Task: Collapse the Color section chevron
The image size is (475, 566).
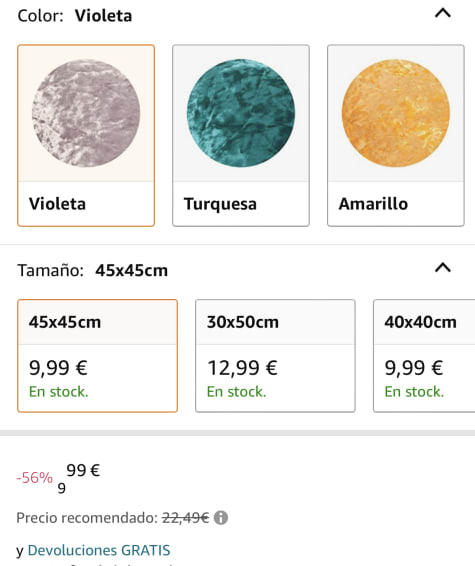Action: [x=443, y=13]
